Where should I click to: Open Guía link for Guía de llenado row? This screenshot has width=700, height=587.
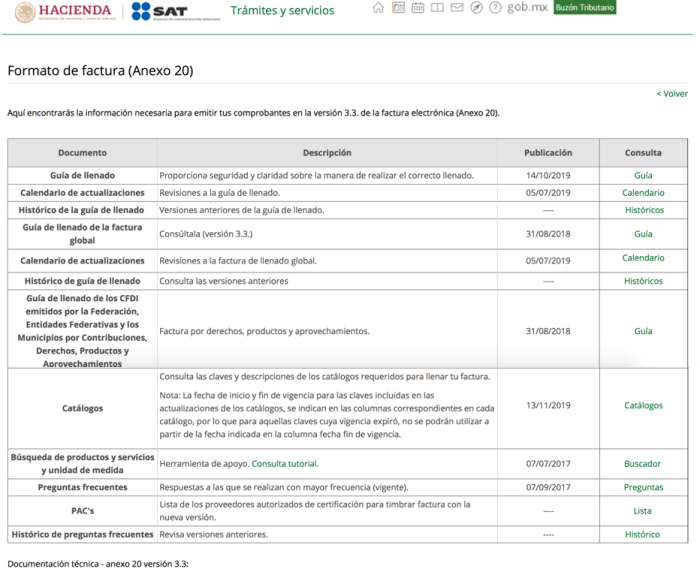[x=643, y=175]
